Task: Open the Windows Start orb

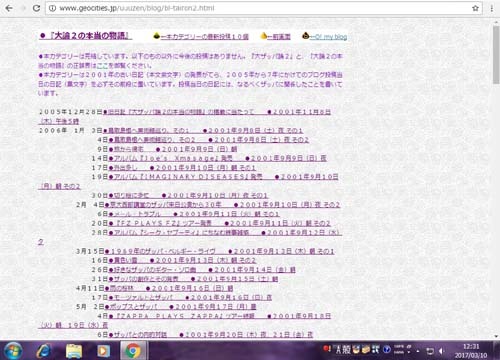Action: click(x=13, y=351)
